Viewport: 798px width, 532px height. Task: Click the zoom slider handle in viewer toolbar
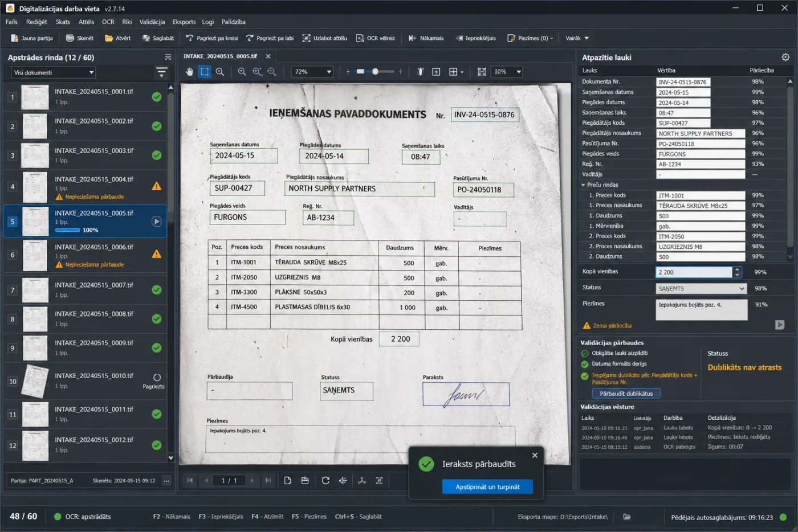pyautogui.click(x=375, y=72)
